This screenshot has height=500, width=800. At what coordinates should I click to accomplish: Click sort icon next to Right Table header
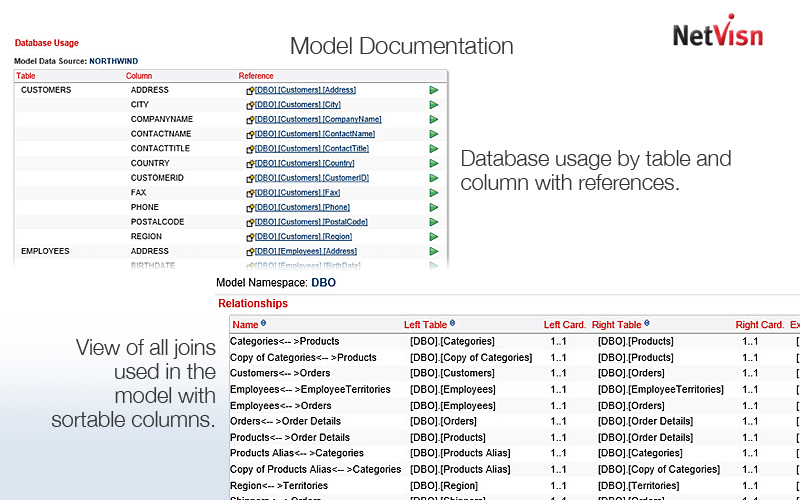tap(646, 323)
